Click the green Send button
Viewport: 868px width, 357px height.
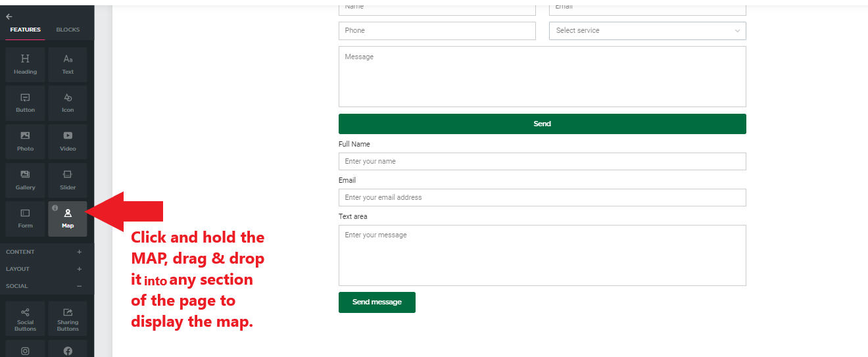542,124
